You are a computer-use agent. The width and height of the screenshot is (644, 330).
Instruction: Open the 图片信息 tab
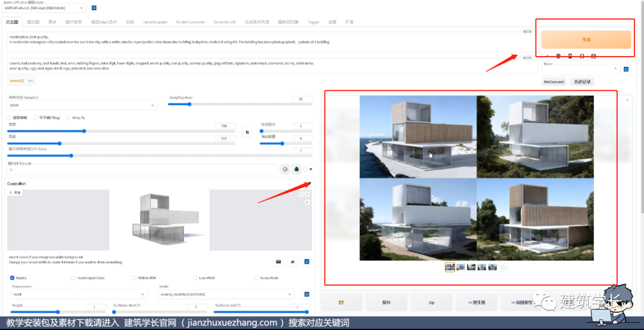click(73, 21)
